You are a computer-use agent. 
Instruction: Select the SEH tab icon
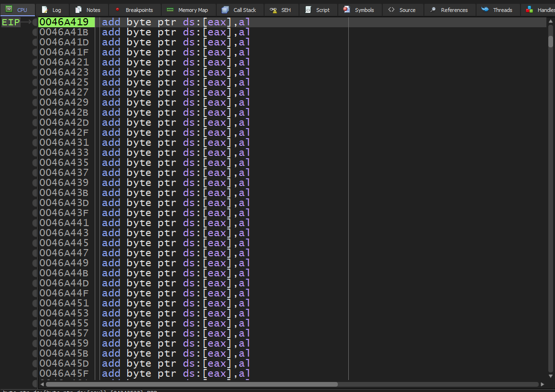(x=273, y=10)
